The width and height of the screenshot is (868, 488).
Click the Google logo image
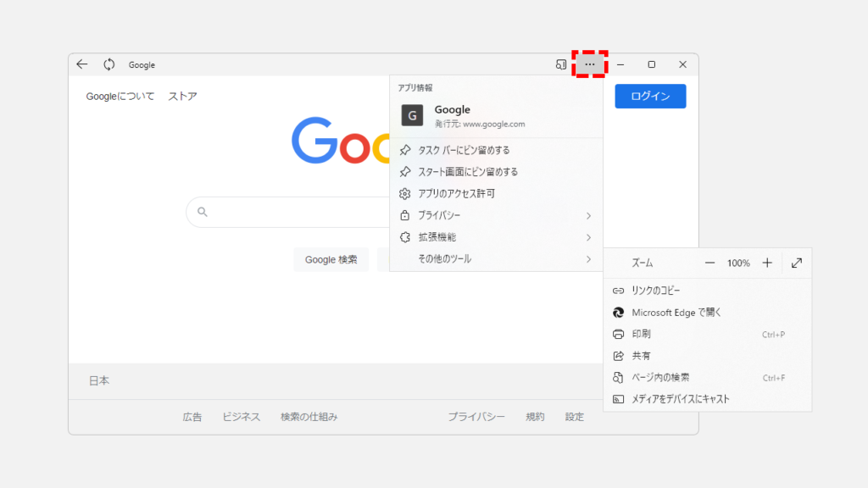[x=341, y=141]
